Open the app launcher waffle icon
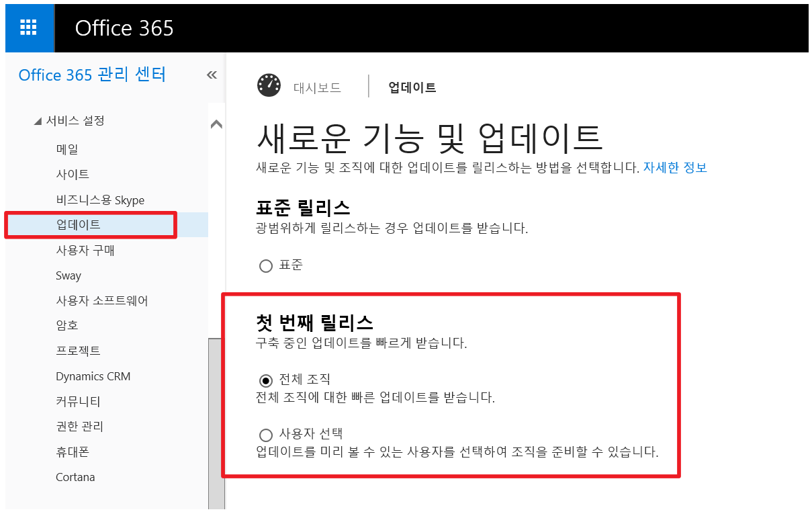Screen dimensions: 812x518 coord(29,28)
